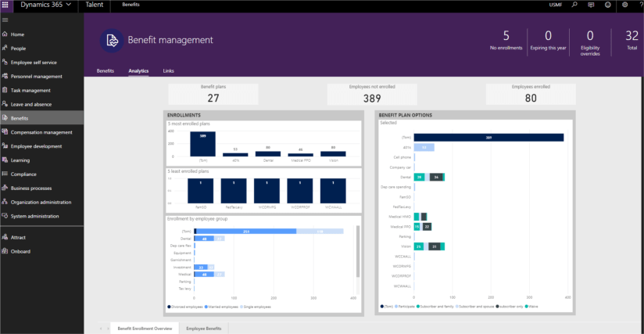Image resolution: width=644 pixels, height=334 pixels.
Task: Click the Compensation management icon
Action: coord(5,132)
